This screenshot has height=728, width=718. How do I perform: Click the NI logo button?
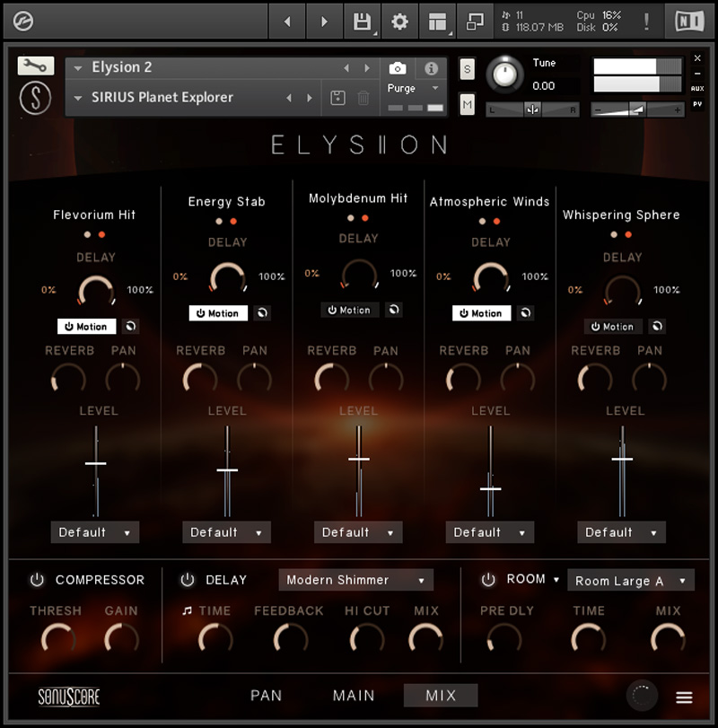(689, 22)
